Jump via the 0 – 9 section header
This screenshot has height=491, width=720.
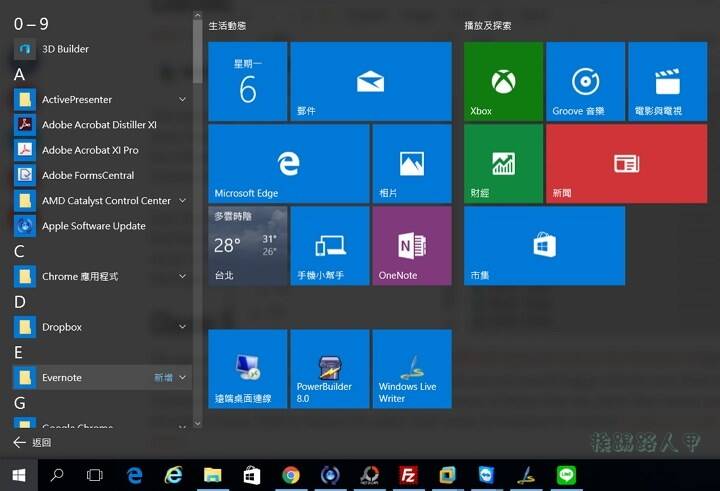click(x=31, y=23)
